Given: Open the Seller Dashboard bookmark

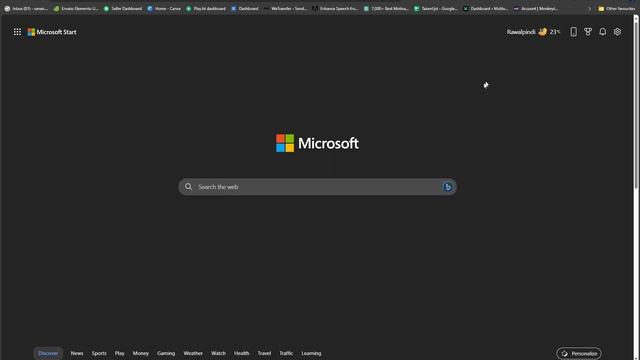Looking at the screenshot, I should (123, 9).
